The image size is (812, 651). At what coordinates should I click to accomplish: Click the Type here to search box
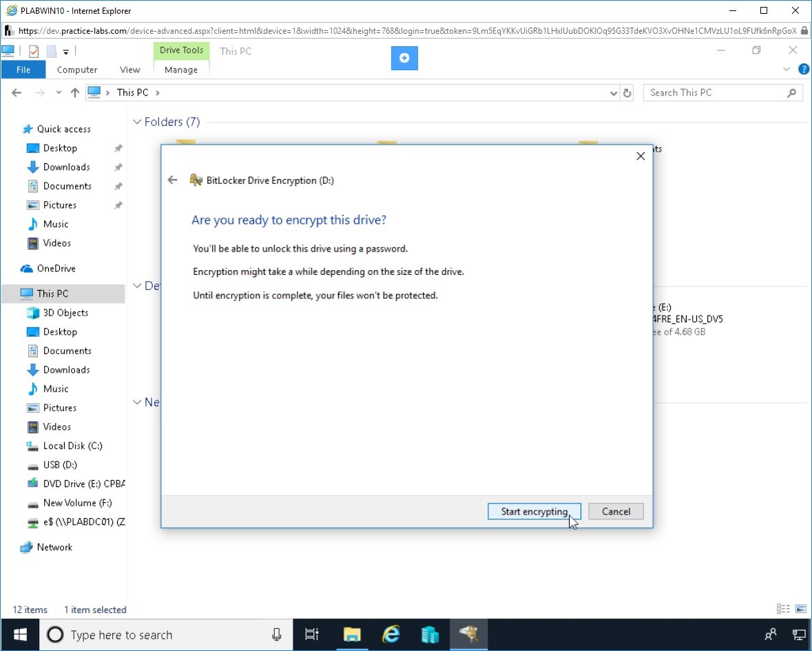pos(166,634)
